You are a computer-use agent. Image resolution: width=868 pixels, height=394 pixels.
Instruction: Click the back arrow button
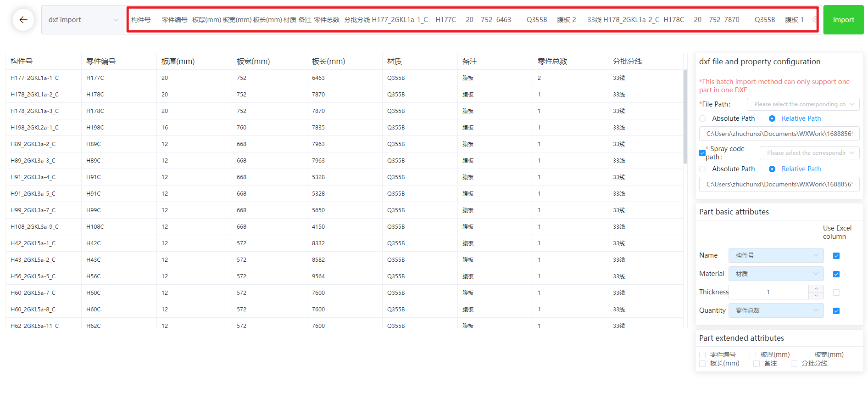tap(23, 20)
